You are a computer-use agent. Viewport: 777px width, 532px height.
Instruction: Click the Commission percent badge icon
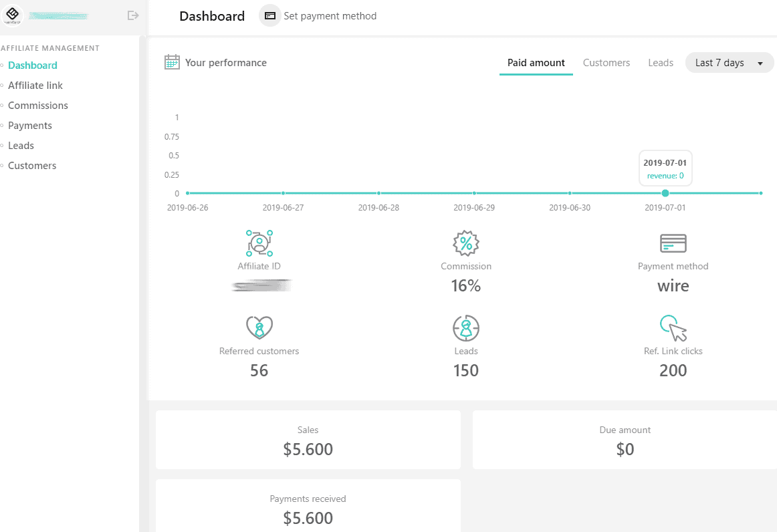click(x=466, y=243)
